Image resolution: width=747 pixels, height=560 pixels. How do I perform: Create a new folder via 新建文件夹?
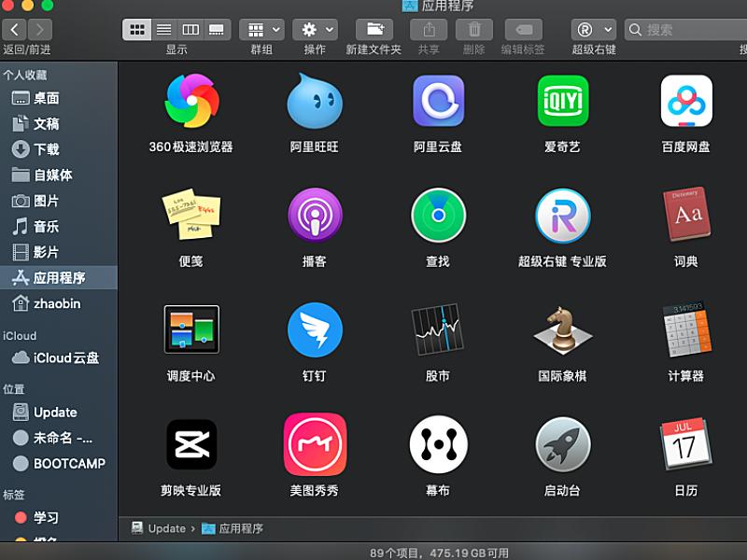tap(374, 30)
